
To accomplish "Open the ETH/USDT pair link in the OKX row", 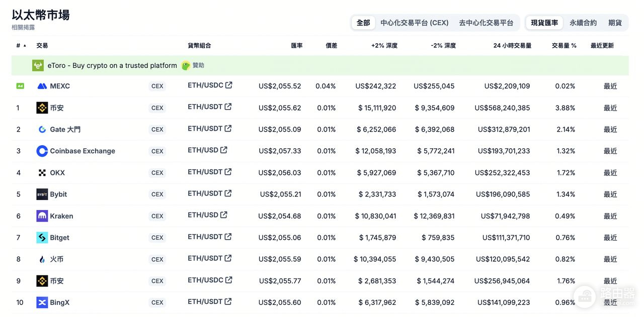I will (205, 171).
